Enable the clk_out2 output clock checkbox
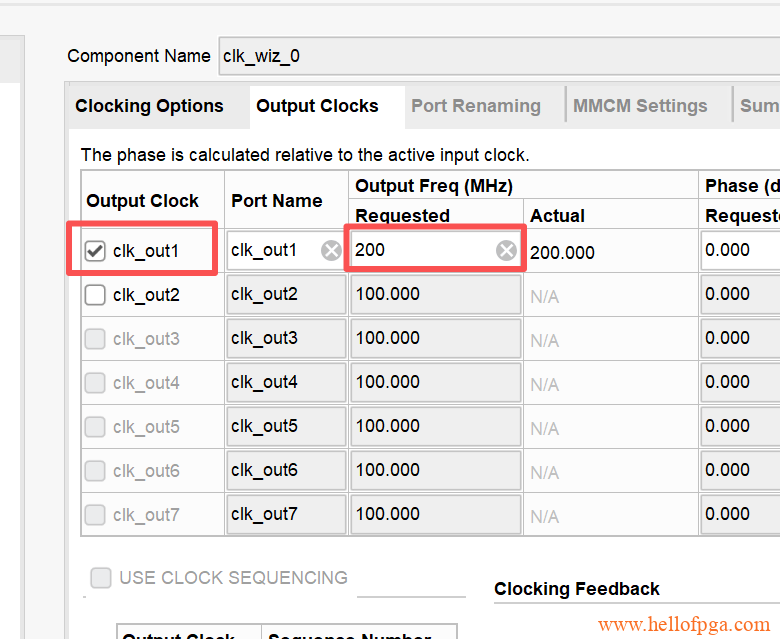Viewport: 780px width, 639px height. (95, 295)
